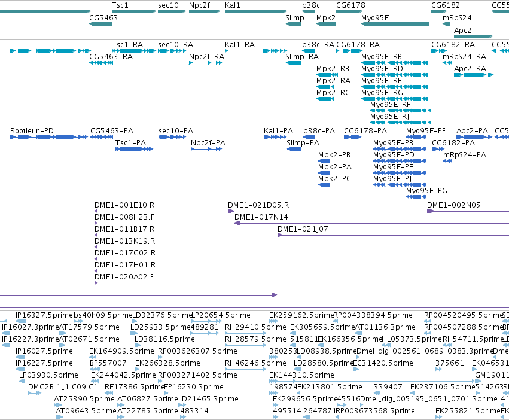Click the Tsc1 gene label
The width and height of the screenshot is (509, 420).
pyautogui.click(x=120, y=5)
